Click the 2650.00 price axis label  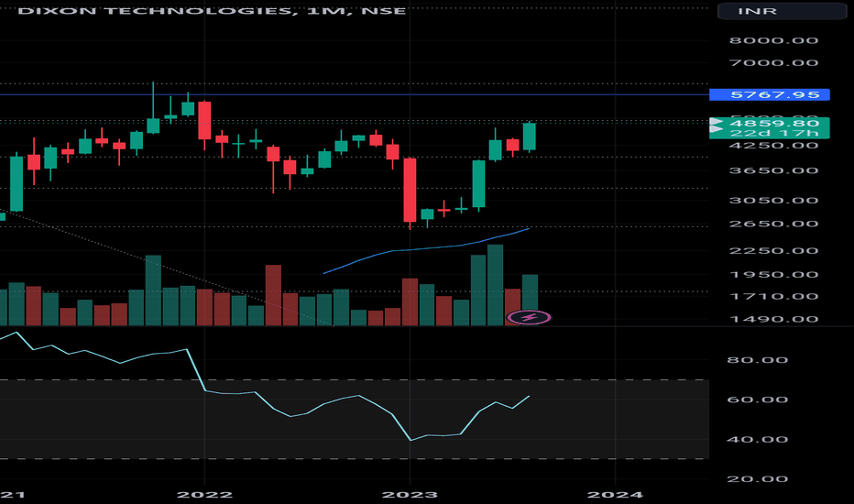click(x=773, y=224)
